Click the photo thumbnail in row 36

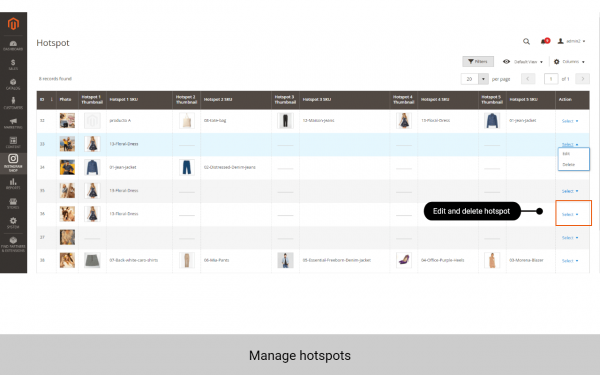click(x=67, y=214)
